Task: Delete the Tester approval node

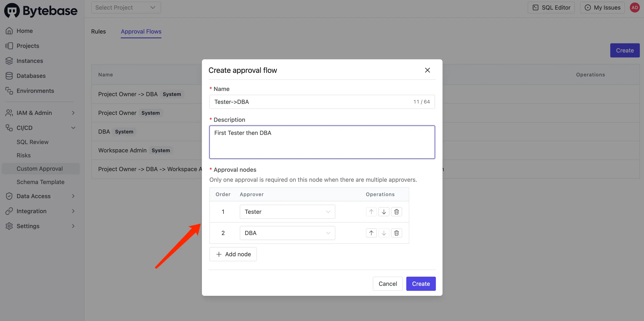Action: coord(396,212)
